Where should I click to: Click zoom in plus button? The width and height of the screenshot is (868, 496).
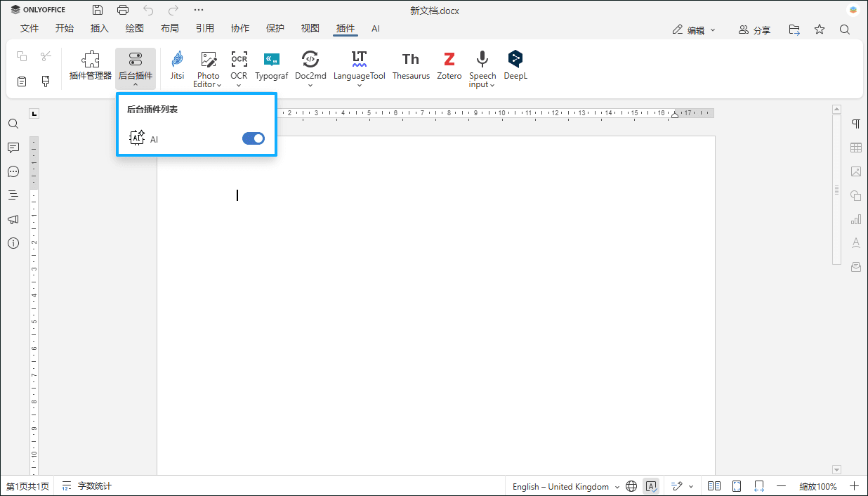854,486
